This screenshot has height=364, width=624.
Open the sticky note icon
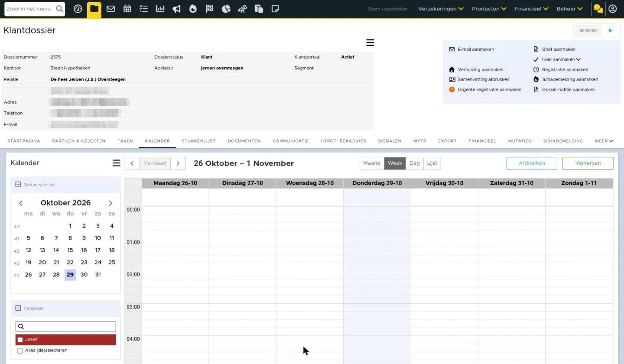click(x=275, y=9)
